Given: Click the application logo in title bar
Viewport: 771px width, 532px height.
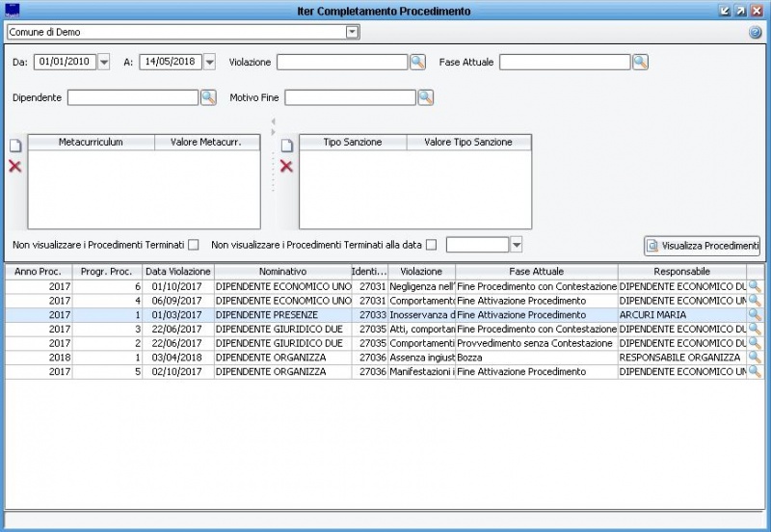Looking at the screenshot, I should [x=12, y=11].
